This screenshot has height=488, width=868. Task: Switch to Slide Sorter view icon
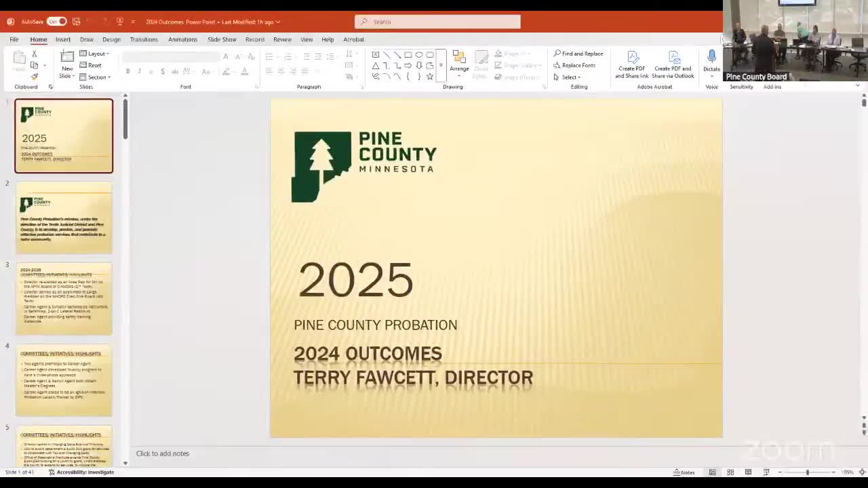[x=730, y=472]
